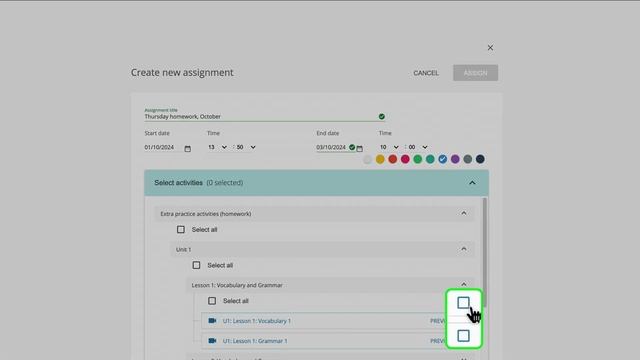This screenshot has width=640, height=360.
Task: Tick Select all under Extra practice activities
Action: pyautogui.click(x=181, y=230)
